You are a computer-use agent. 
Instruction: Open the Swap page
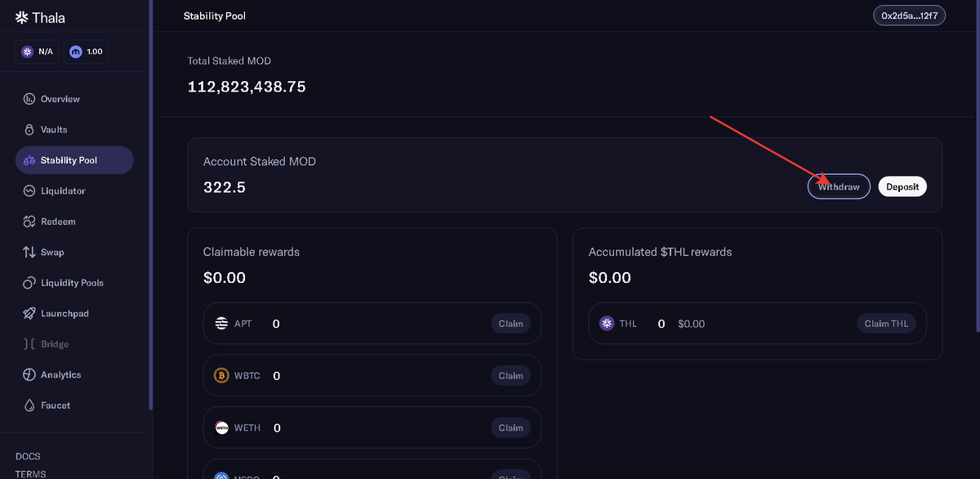74,252
